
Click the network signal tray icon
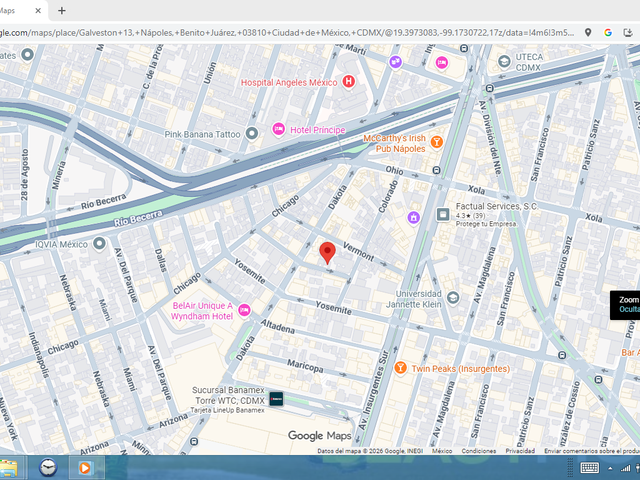pyautogui.click(x=625, y=468)
